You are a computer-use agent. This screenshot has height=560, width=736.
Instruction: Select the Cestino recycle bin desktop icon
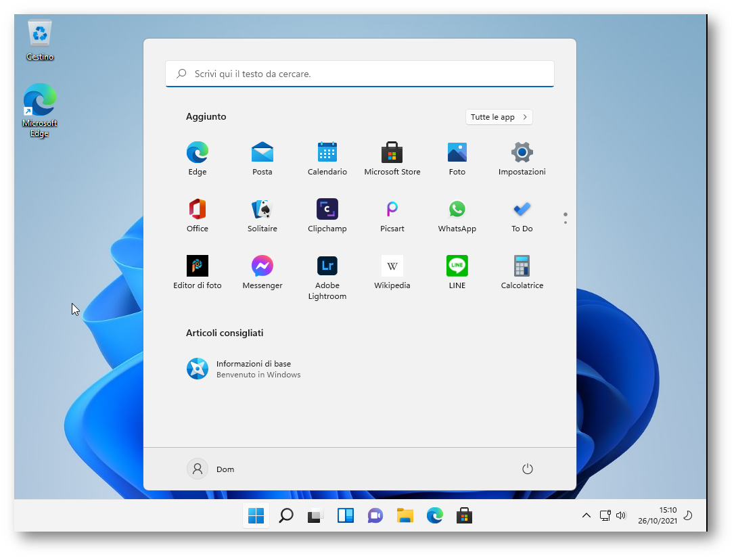click(x=40, y=41)
